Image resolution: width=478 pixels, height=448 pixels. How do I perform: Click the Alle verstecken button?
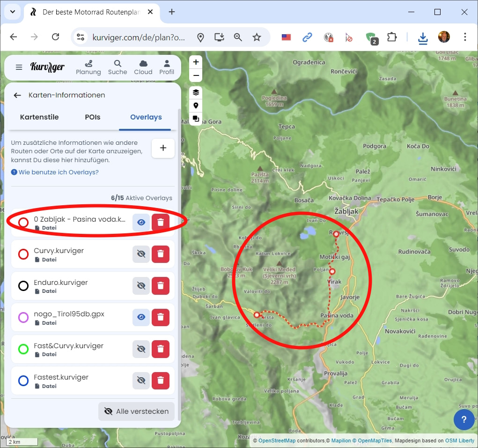tap(136, 411)
